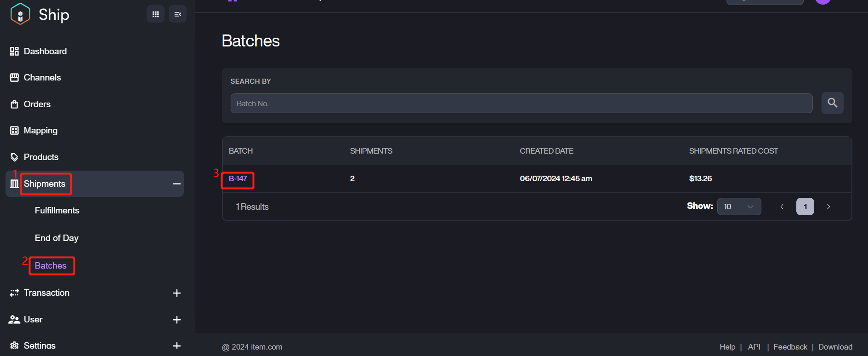Open Dashboard from the sidebar
The height and width of the screenshot is (356, 868).
pyautogui.click(x=45, y=52)
